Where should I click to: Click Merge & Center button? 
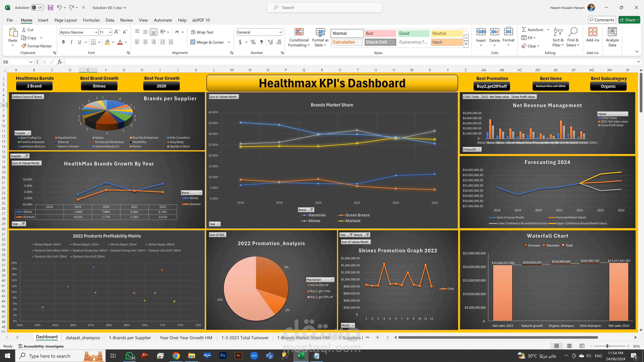click(x=207, y=42)
